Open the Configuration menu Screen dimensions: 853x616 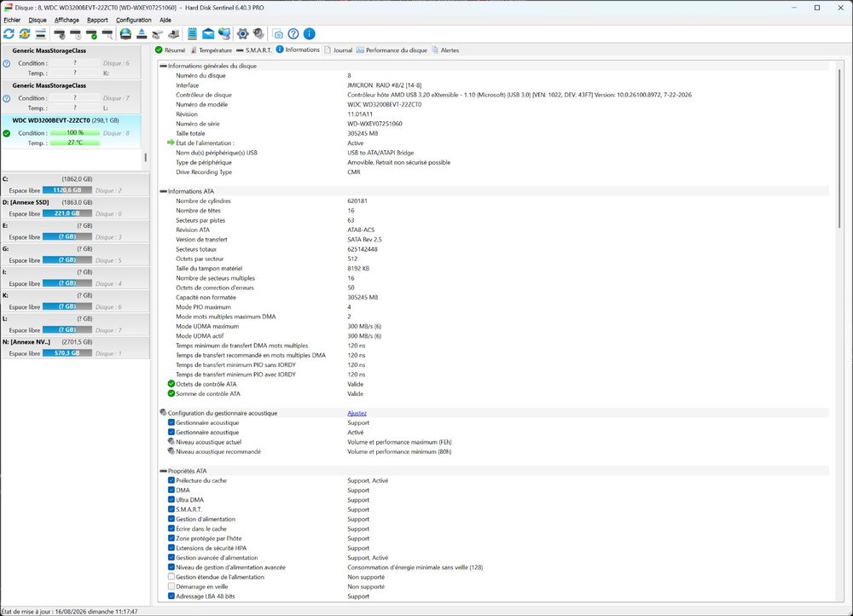point(133,20)
